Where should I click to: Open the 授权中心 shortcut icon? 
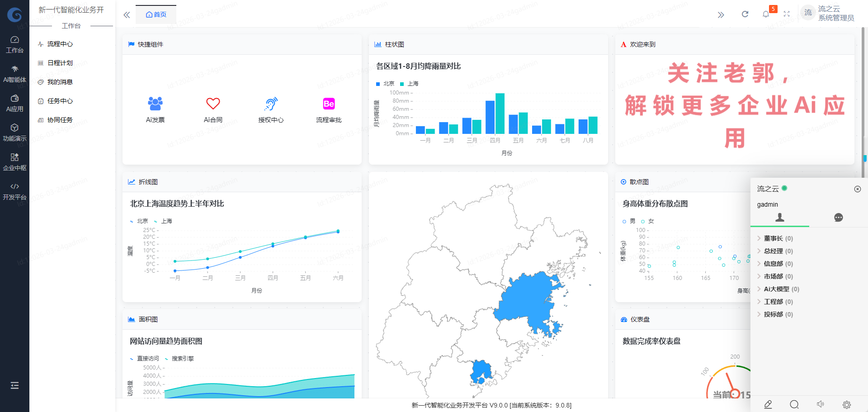click(271, 104)
